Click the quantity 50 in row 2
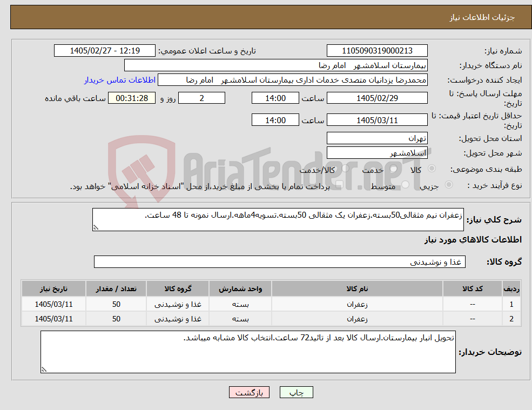The width and height of the screenshot is (532, 410). [116, 319]
